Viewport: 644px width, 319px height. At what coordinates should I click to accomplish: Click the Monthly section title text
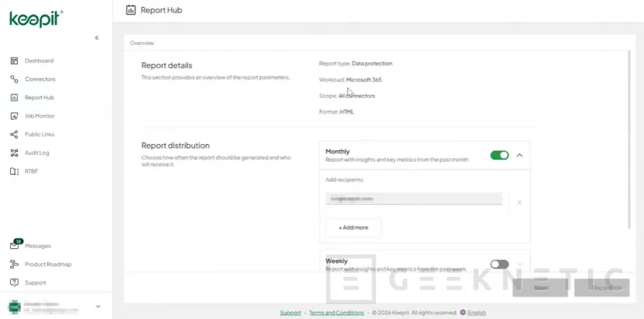click(x=338, y=152)
